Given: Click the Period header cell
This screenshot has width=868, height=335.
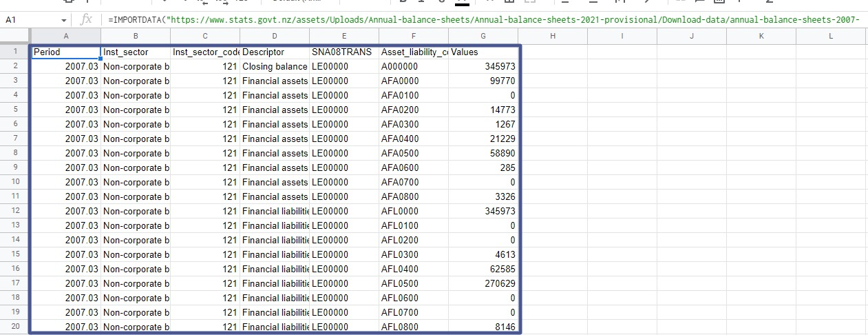Looking at the screenshot, I should [65, 52].
